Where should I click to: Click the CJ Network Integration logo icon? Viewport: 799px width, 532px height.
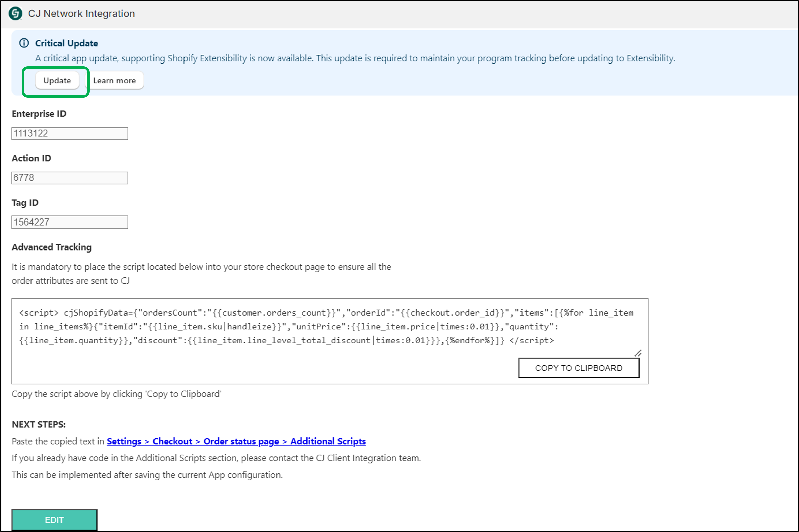(15, 14)
